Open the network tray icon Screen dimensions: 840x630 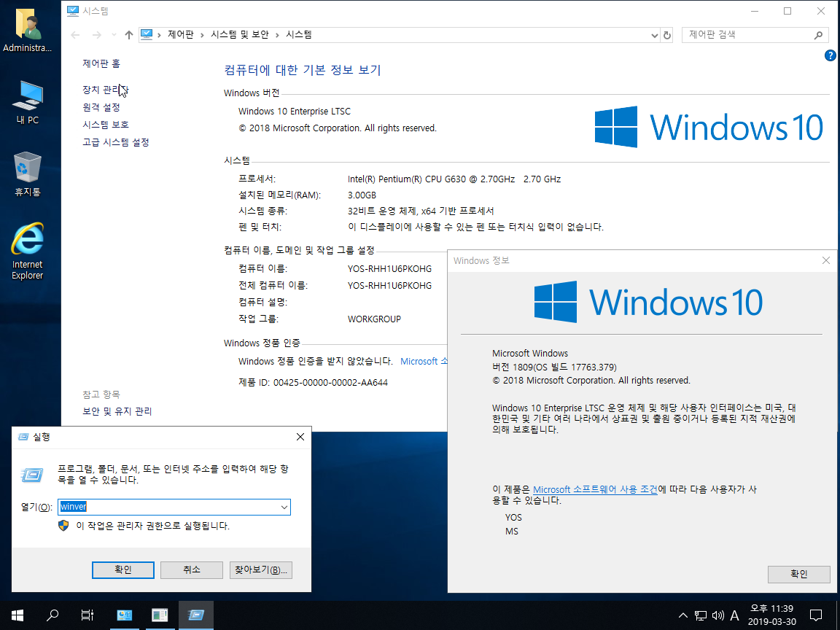(700, 615)
